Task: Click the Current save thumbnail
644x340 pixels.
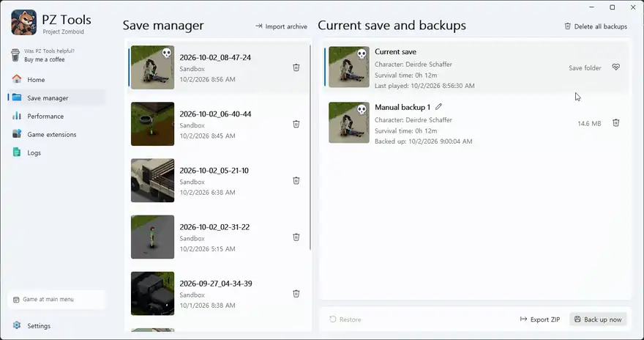Action: click(349, 67)
